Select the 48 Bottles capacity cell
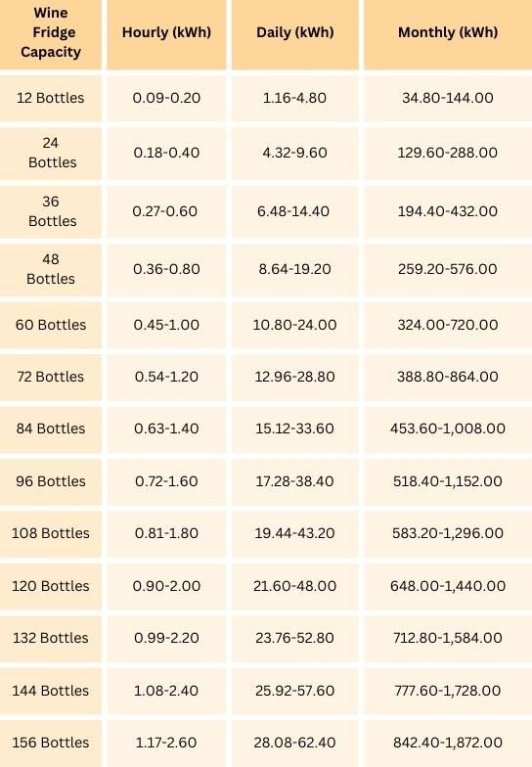Viewport: 532px width, 767px height. click(x=51, y=269)
